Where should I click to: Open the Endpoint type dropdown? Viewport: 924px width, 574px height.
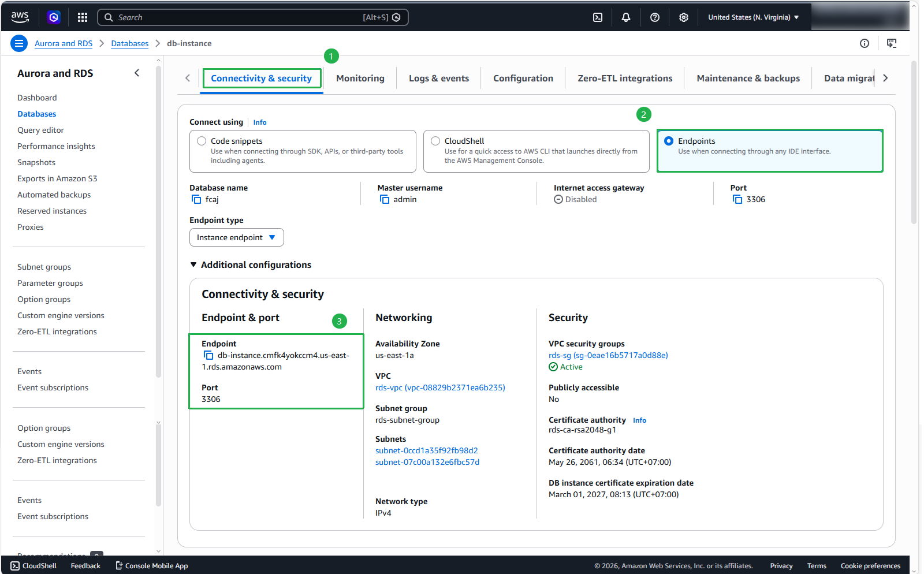coord(237,237)
